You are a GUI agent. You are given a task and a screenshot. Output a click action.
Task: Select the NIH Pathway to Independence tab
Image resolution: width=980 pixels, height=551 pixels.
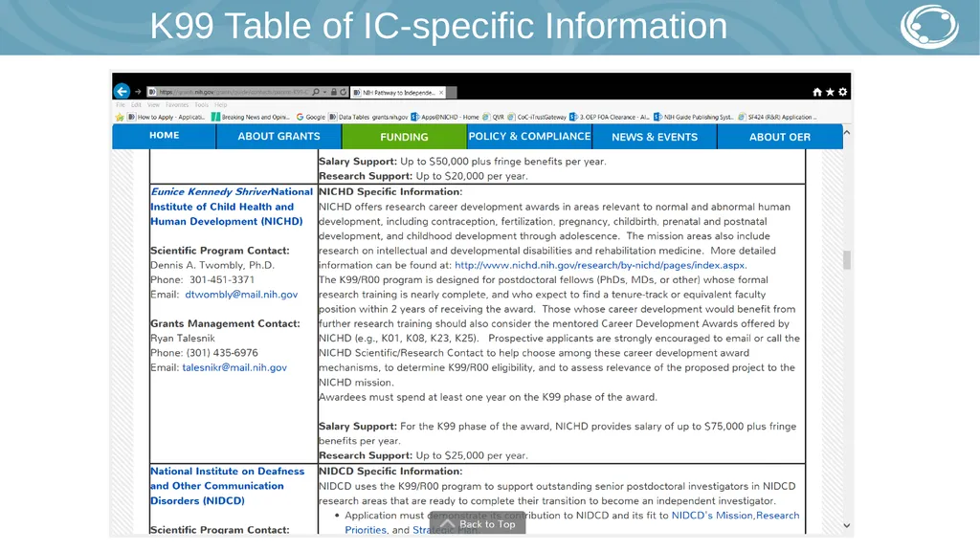click(399, 93)
